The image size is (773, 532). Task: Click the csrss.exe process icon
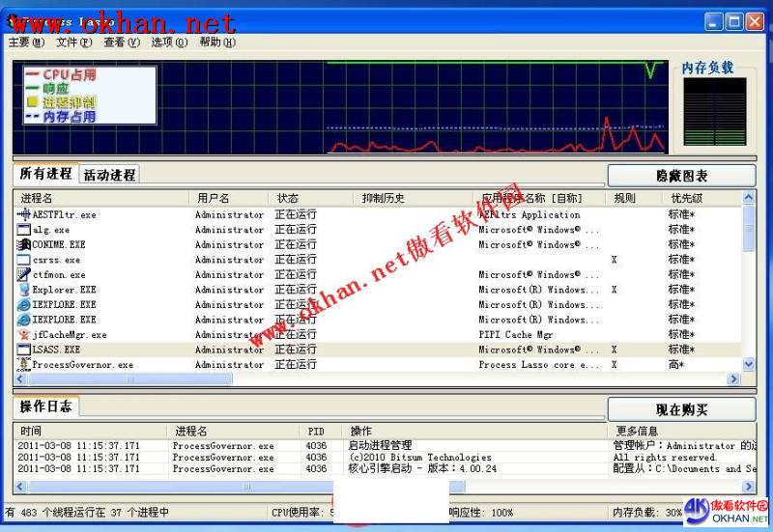pyautogui.click(x=23, y=260)
